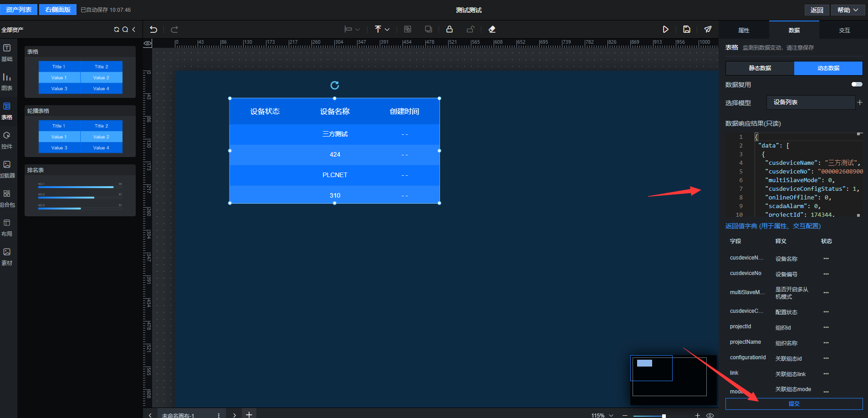Click the save disk icon

(687, 29)
